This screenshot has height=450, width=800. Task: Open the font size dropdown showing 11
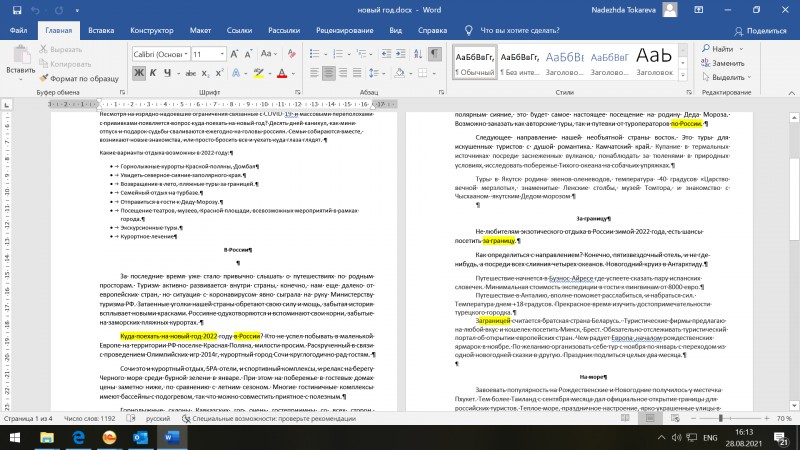point(208,54)
